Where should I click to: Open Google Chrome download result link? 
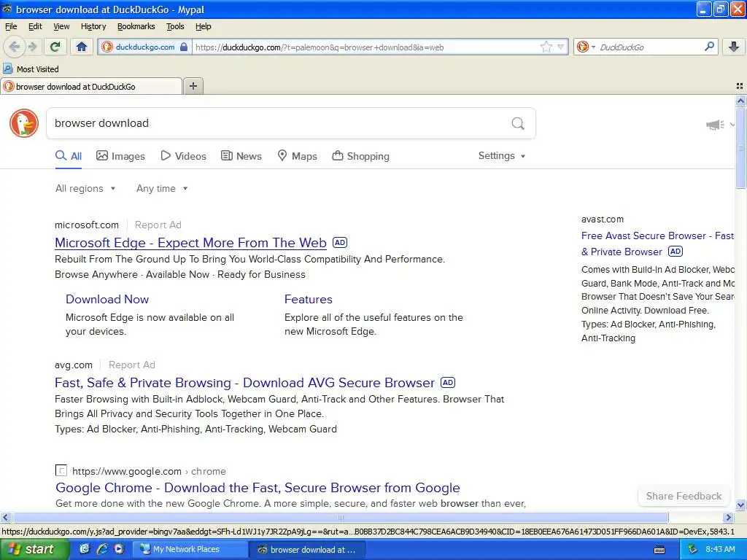(258, 488)
